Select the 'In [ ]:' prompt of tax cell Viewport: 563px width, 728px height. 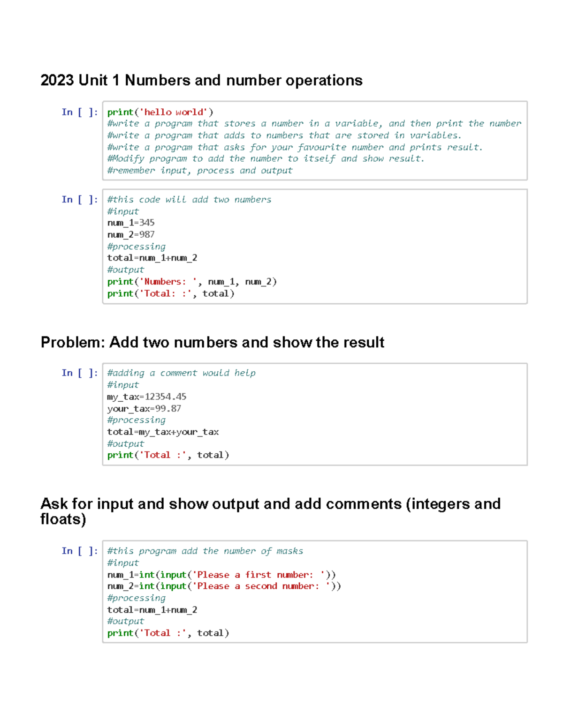click(80, 373)
